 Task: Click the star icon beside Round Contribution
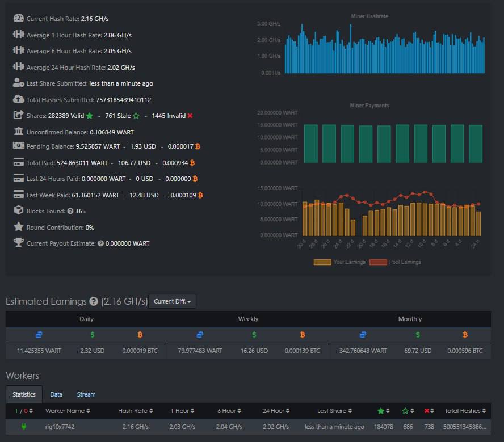pyautogui.click(x=18, y=227)
